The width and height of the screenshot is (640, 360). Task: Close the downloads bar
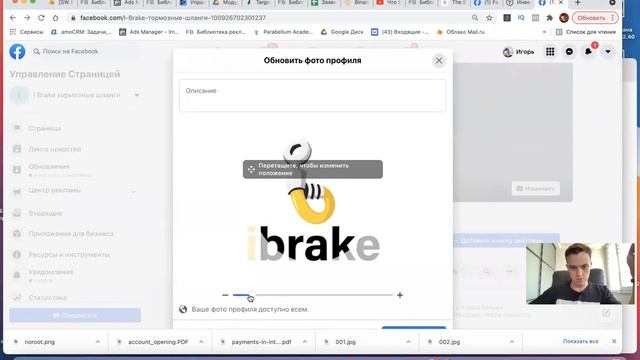click(614, 341)
